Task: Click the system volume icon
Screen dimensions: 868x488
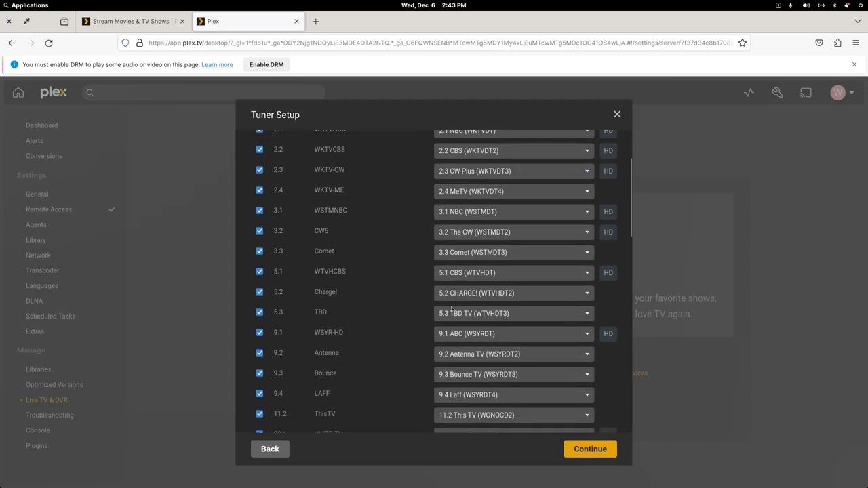Action: point(806,5)
